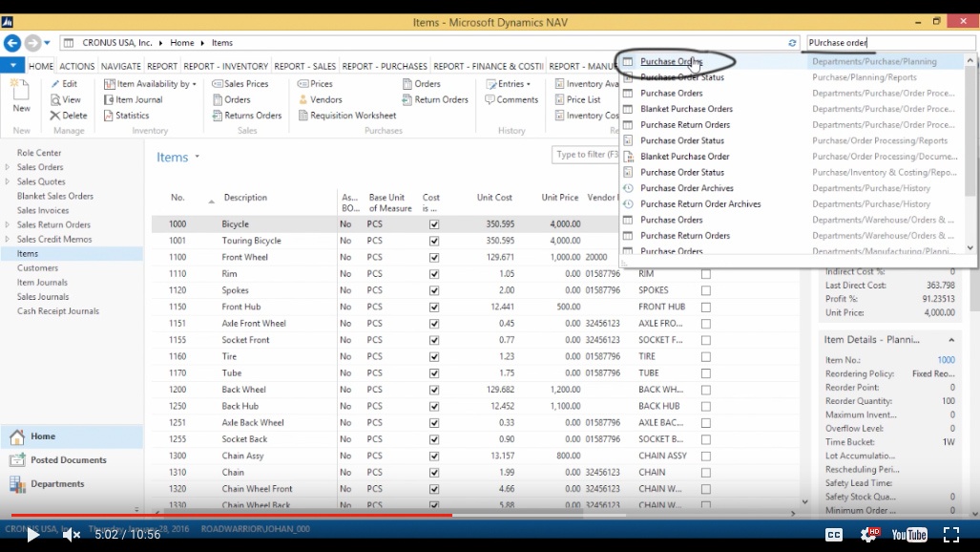Toggle closed captions CC button
The image size is (980, 552).
pos(834,535)
